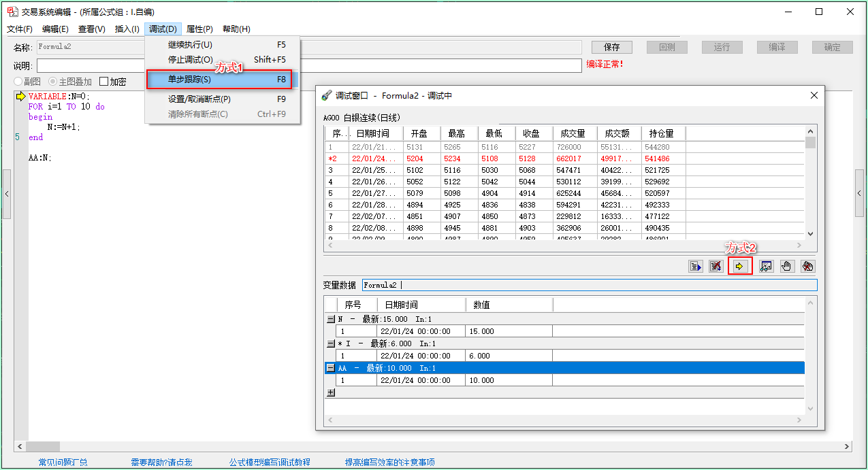
Task: Open the 需要帮助?请点我 link
Action: [x=161, y=463]
